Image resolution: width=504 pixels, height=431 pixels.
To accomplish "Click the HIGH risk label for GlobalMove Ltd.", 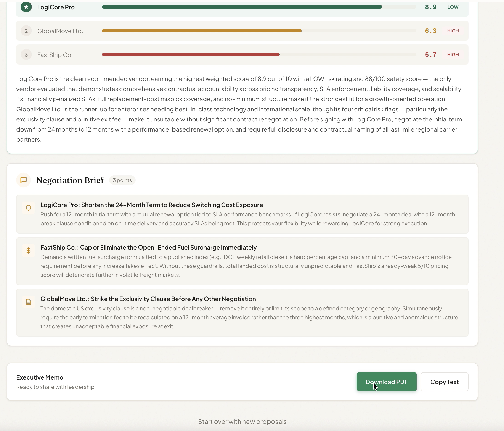I will tap(453, 31).
